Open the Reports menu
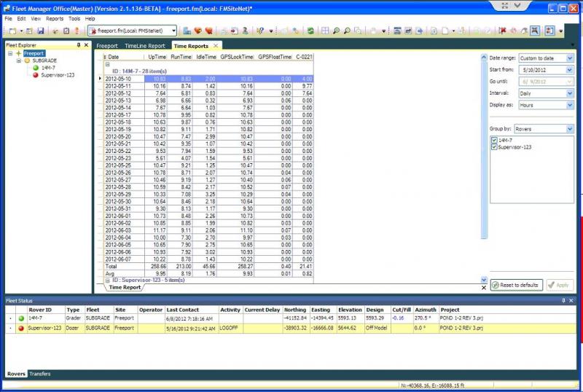This screenshot has width=583, height=392. point(55,18)
